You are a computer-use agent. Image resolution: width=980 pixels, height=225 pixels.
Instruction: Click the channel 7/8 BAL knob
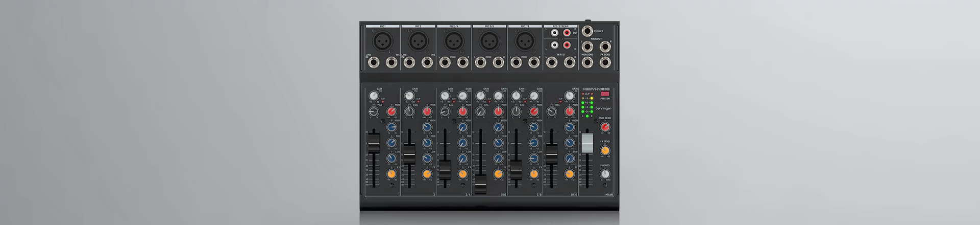pos(517,111)
